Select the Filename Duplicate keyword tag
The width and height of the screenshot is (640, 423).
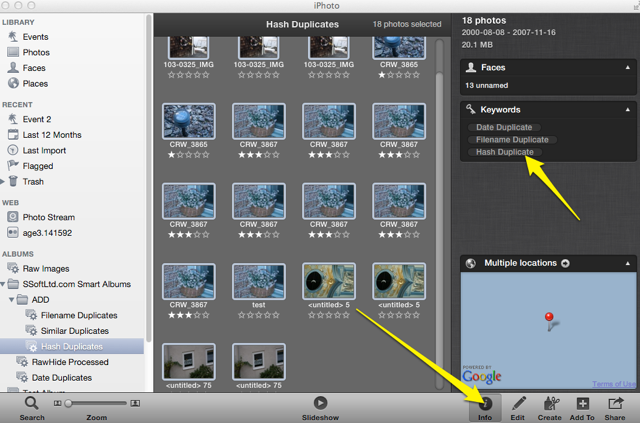(511, 140)
